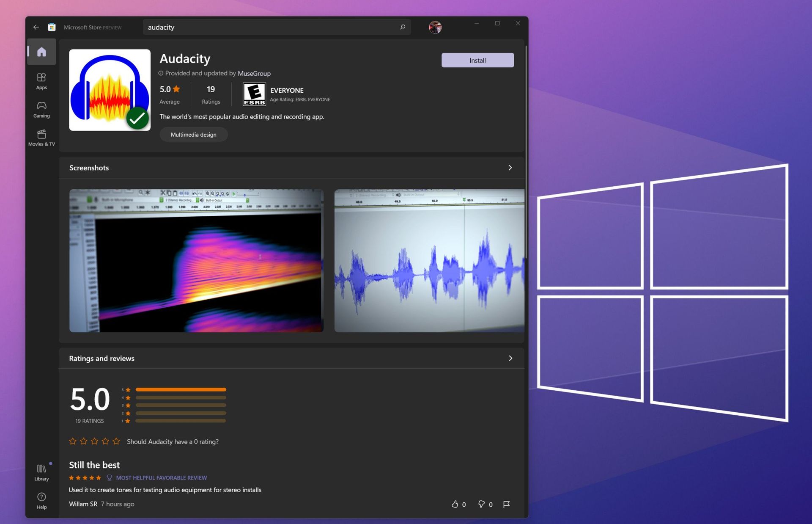Screen dimensions: 812x524
Task: Install Audacity
Action: point(477,60)
